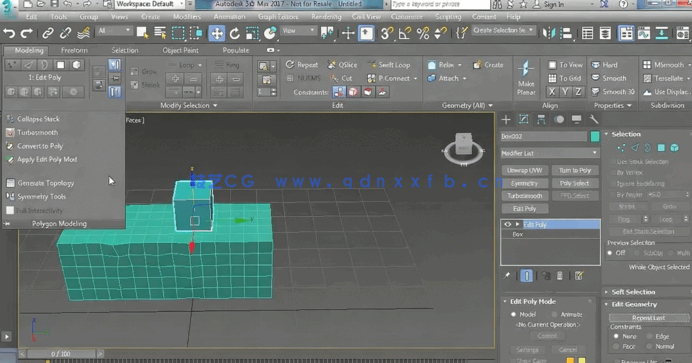This screenshot has height=363, width=692.
Task: Open the Hierarchy tab in command panel
Action: click(541, 119)
